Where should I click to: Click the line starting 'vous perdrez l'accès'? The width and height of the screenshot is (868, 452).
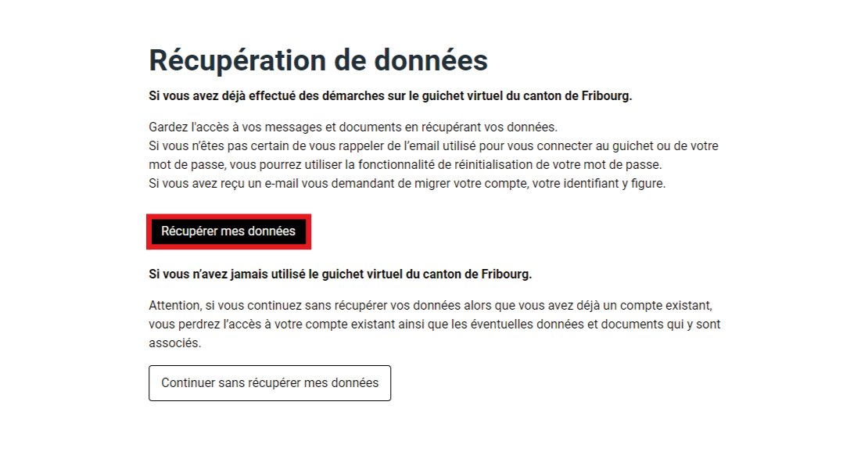coord(435,324)
